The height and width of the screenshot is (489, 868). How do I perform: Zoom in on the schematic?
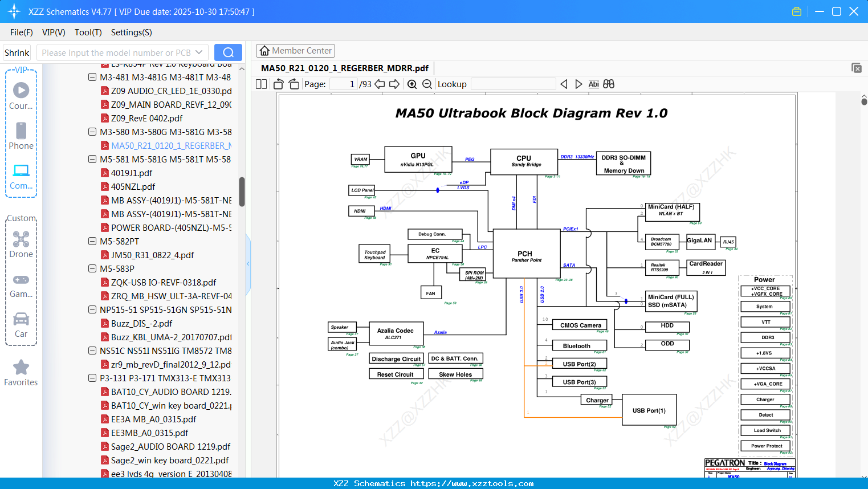[x=412, y=84]
